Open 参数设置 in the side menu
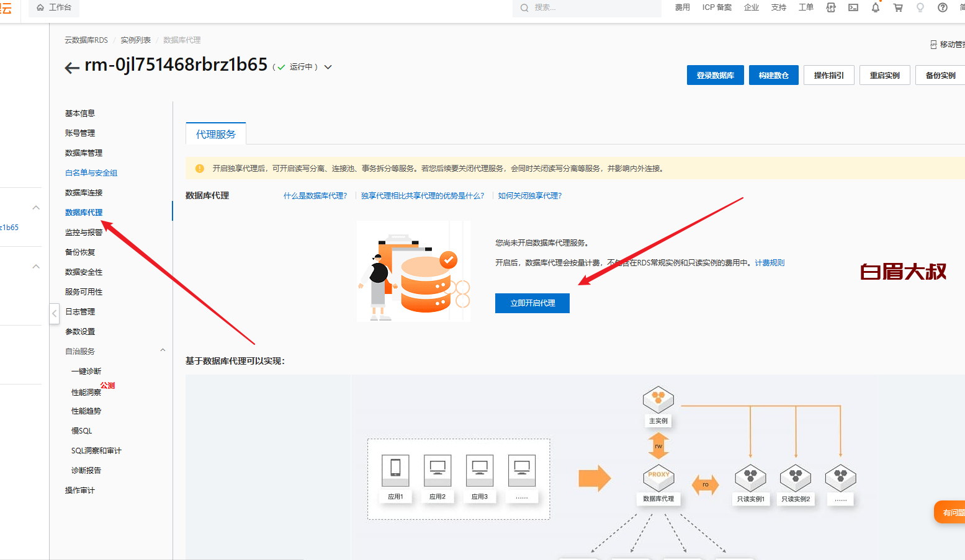Screen dimensions: 965x560 click(x=80, y=332)
